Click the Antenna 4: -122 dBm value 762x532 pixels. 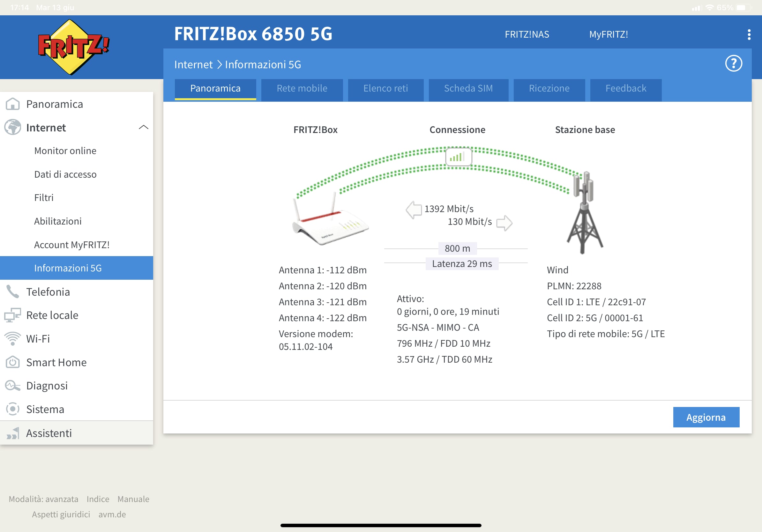(323, 318)
